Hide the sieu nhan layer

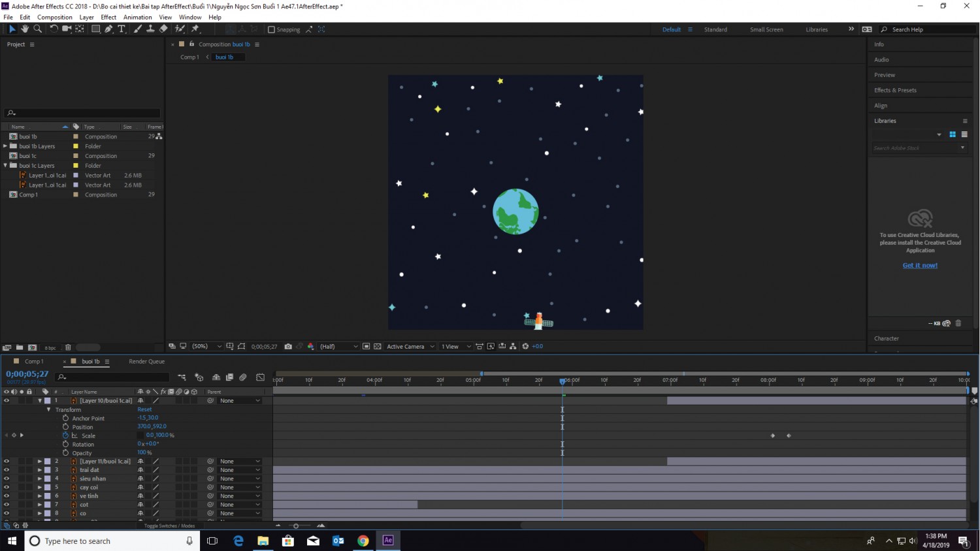tap(7, 479)
